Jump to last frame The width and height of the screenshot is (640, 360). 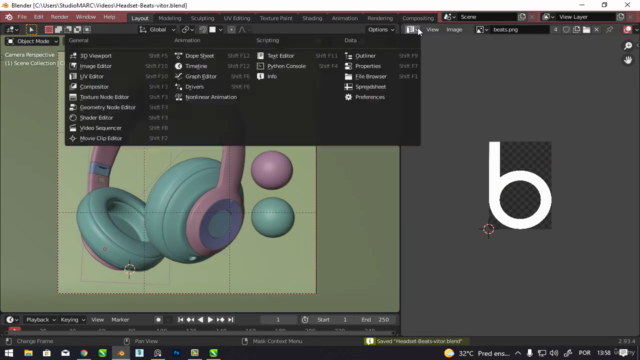click(x=231, y=320)
